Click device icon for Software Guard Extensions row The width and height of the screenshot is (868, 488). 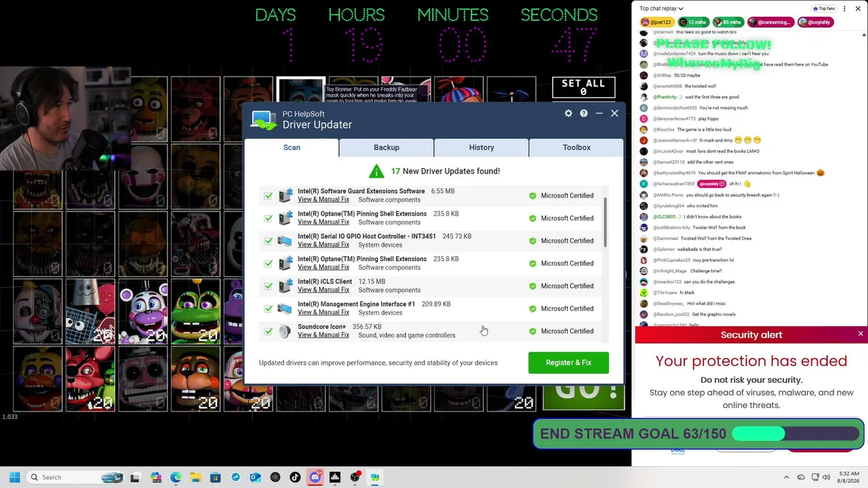coord(285,195)
